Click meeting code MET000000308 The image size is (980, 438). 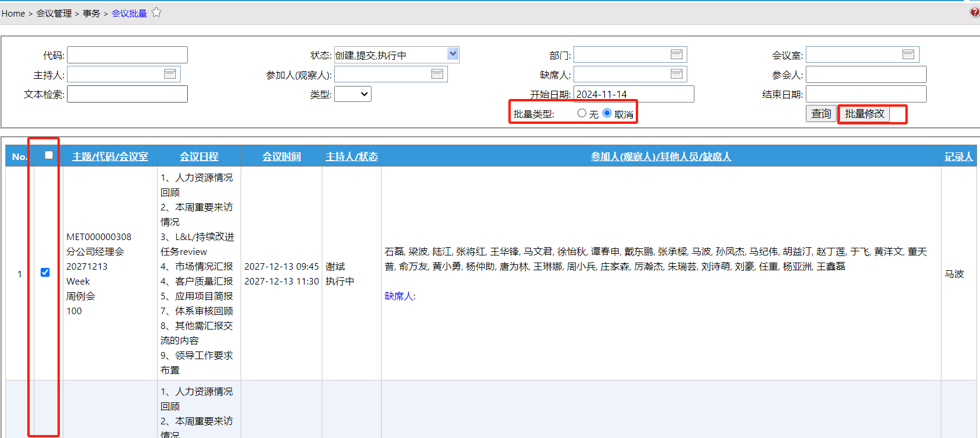click(99, 236)
